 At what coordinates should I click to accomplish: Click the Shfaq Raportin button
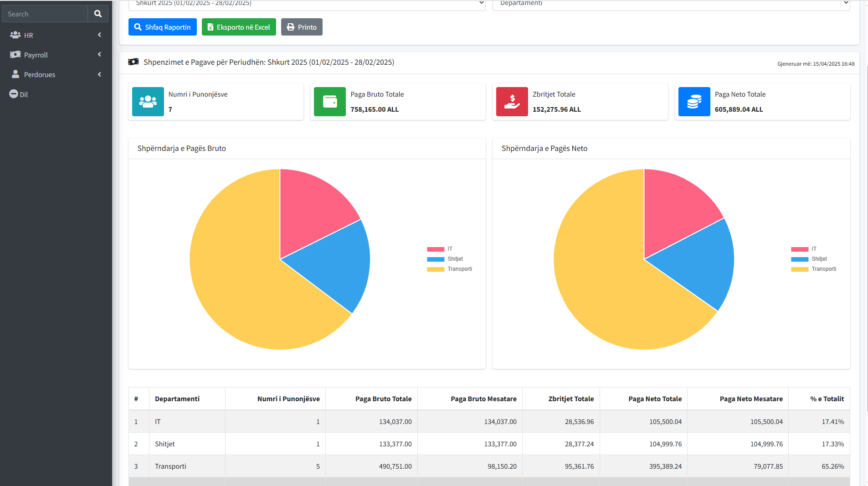pyautogui.click(x=162, y=27)
